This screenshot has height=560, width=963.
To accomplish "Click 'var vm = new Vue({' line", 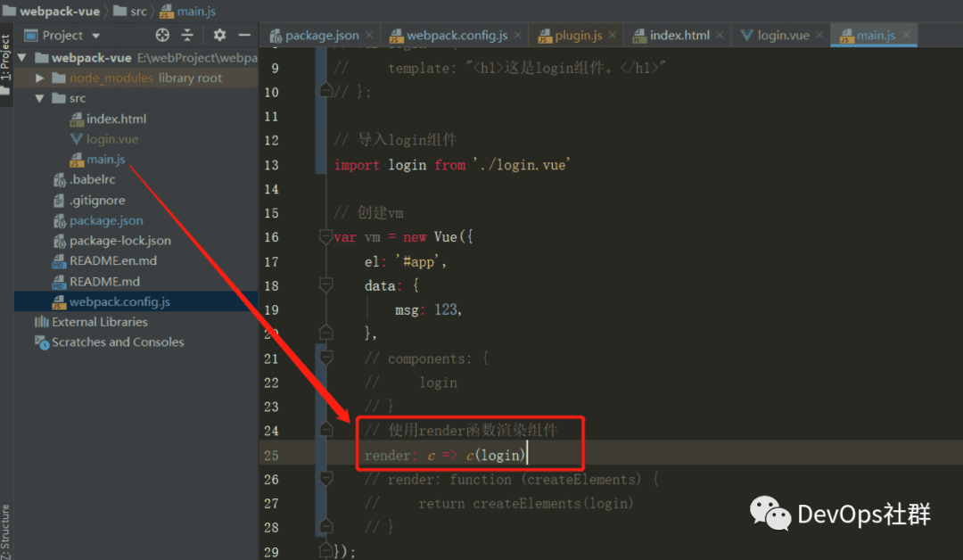I will click(404, 237).
